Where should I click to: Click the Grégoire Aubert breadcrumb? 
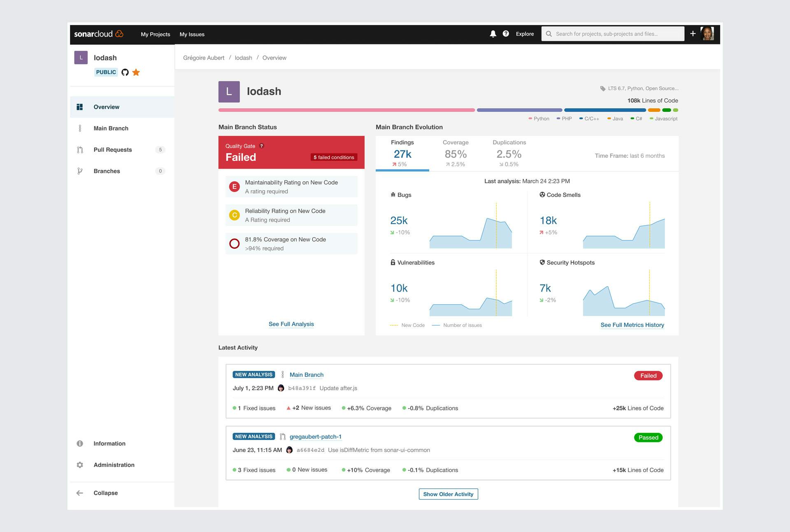204,58
